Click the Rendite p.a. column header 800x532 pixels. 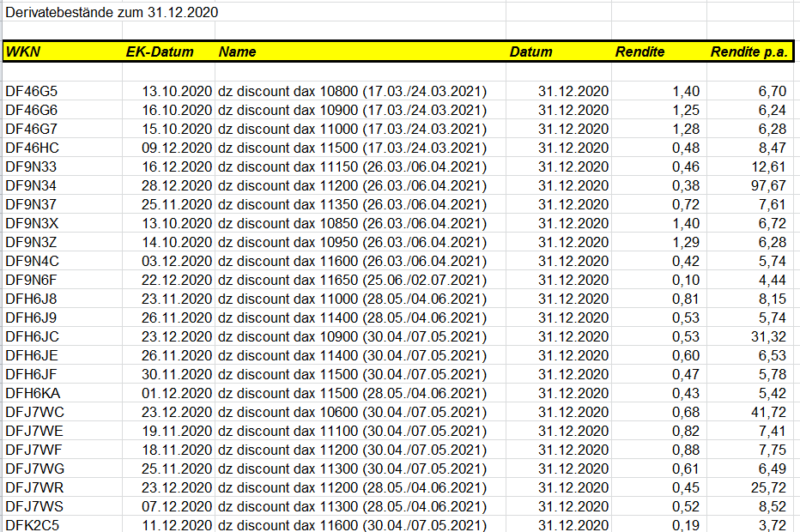pos(749,51)
